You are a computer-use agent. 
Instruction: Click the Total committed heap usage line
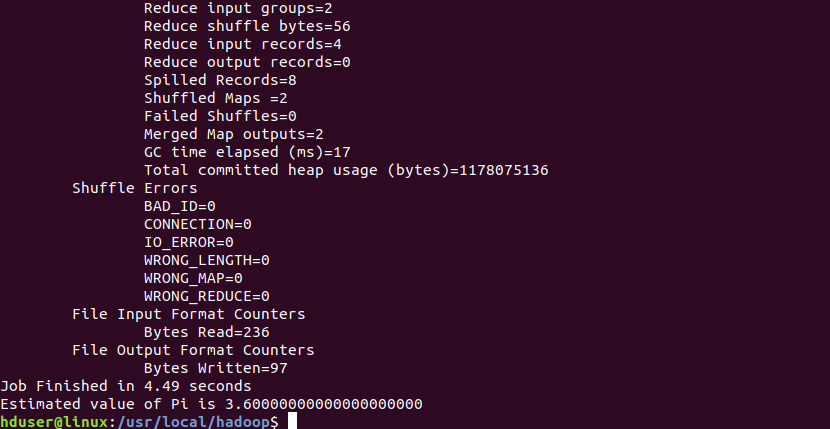[x=346, y=170]
